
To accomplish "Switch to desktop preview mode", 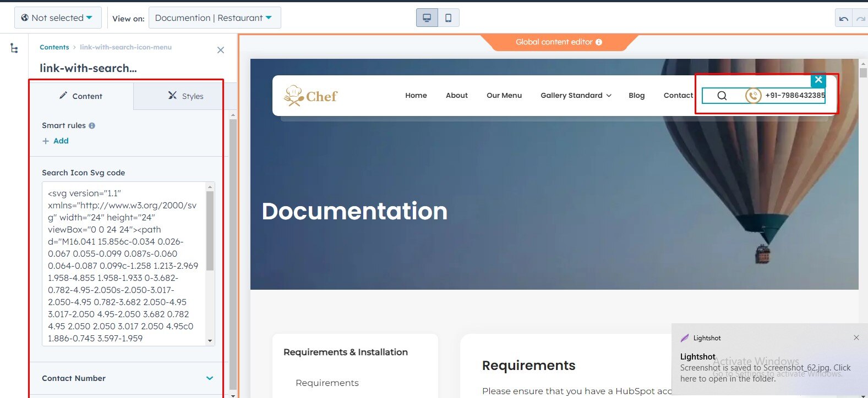I will coord(427,18).
